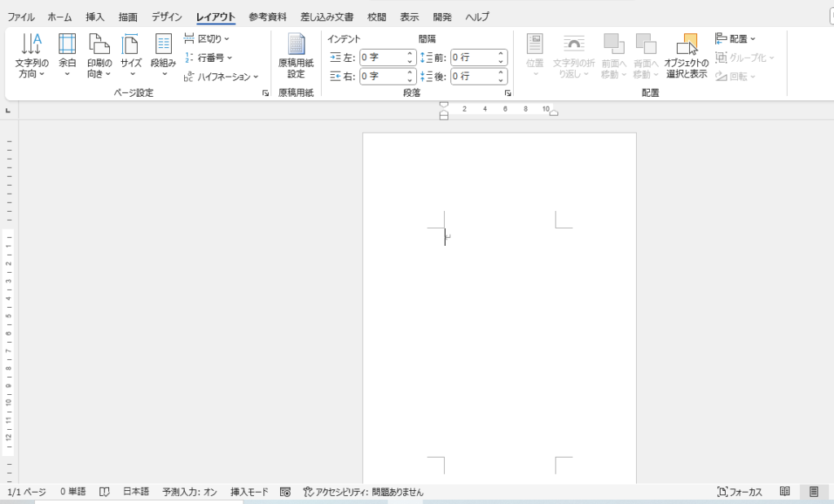Open the グループ化 group dropdown
Screen dimensions: 834x504
pos(744,58)
